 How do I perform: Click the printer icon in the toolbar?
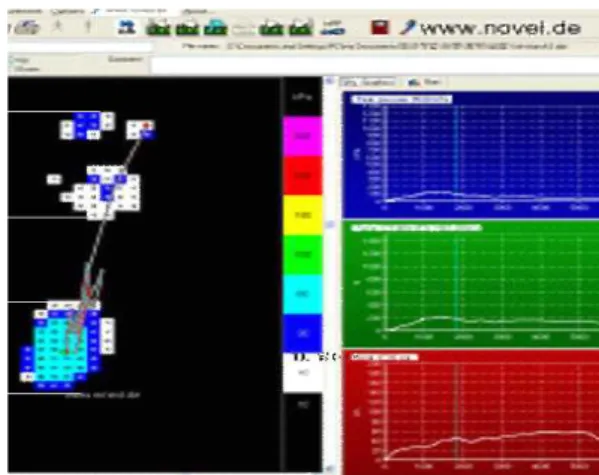(x=28, y=28)
